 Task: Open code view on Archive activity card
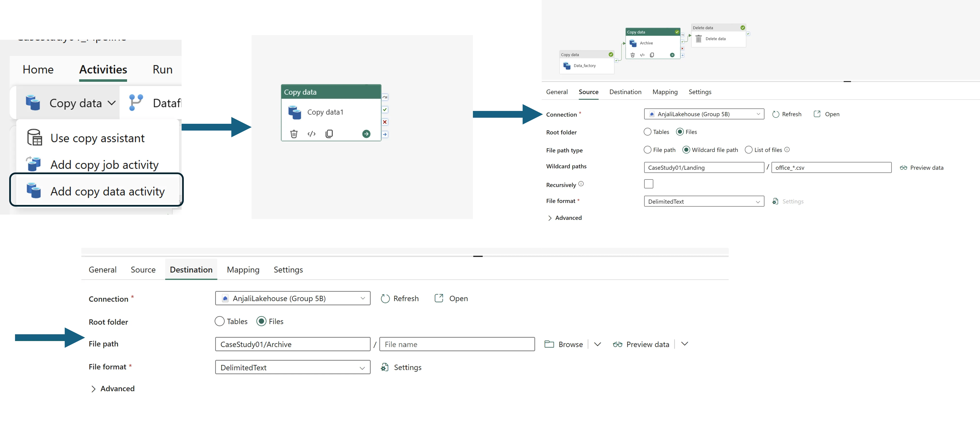tap(642, 55)
